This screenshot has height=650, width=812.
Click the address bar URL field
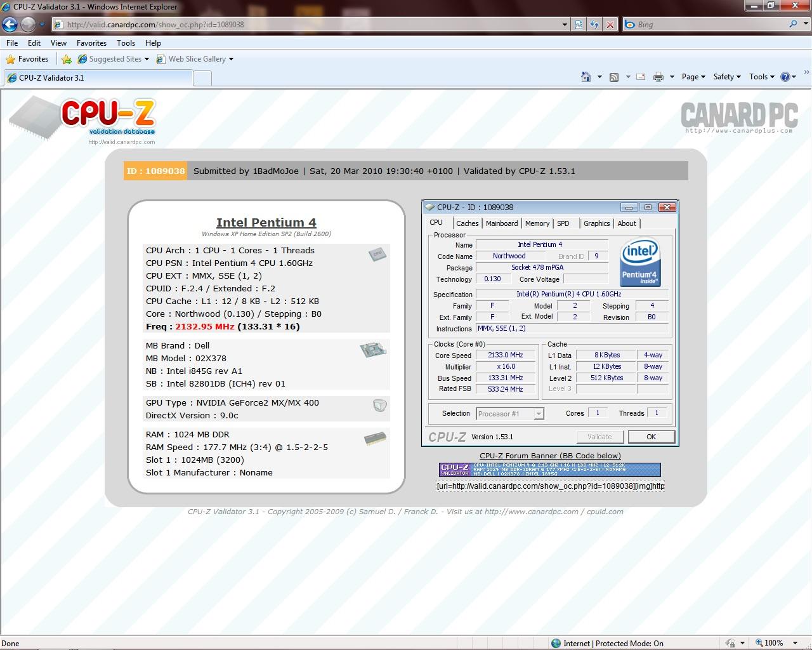(x=306, y=25)
